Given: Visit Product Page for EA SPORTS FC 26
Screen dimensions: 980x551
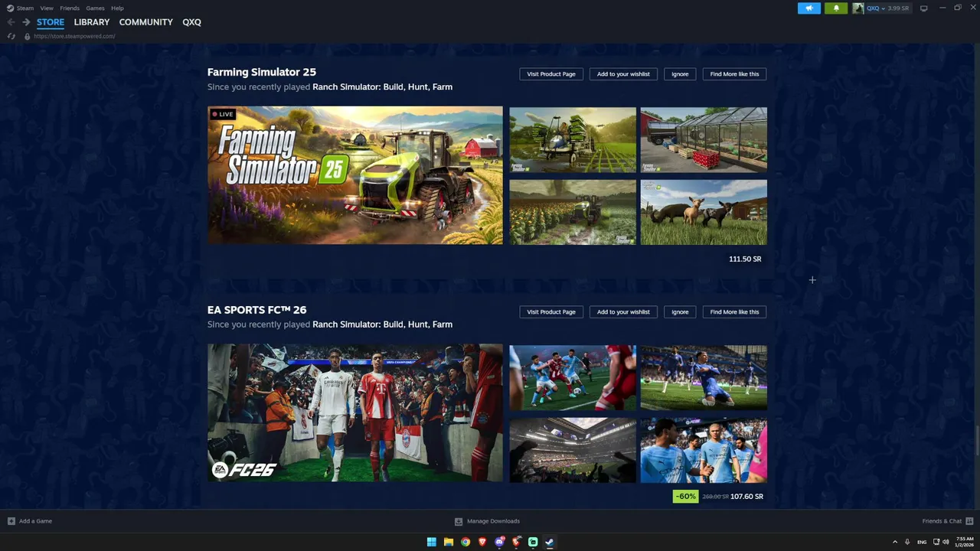Looking at the screenshot, I should tap(551, 312).
